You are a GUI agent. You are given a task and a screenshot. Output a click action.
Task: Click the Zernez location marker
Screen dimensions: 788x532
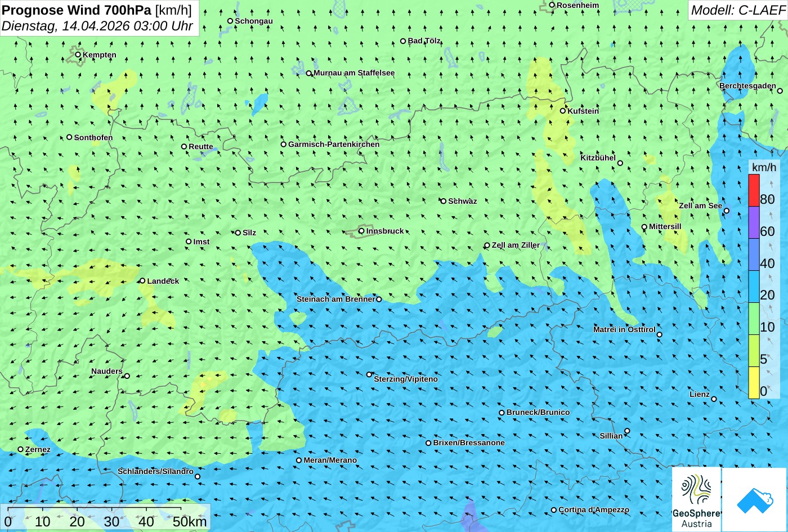21,449
